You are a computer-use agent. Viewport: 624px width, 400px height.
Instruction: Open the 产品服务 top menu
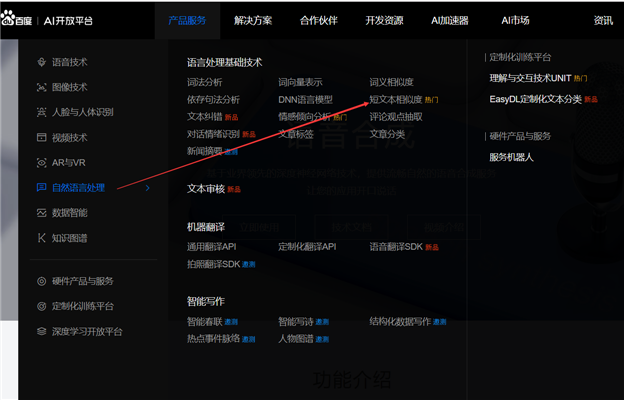pos(187,20)
